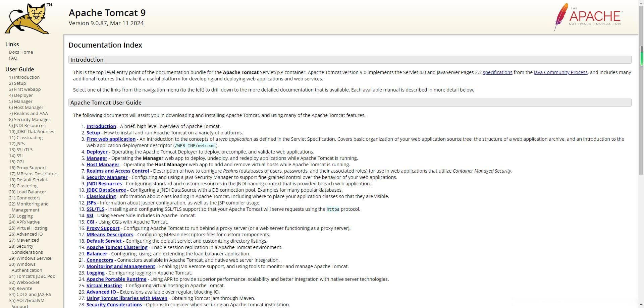This screenshot has width=644, height=308.
Task: Open Security Considerations list link
Action: tap(114, 305)
